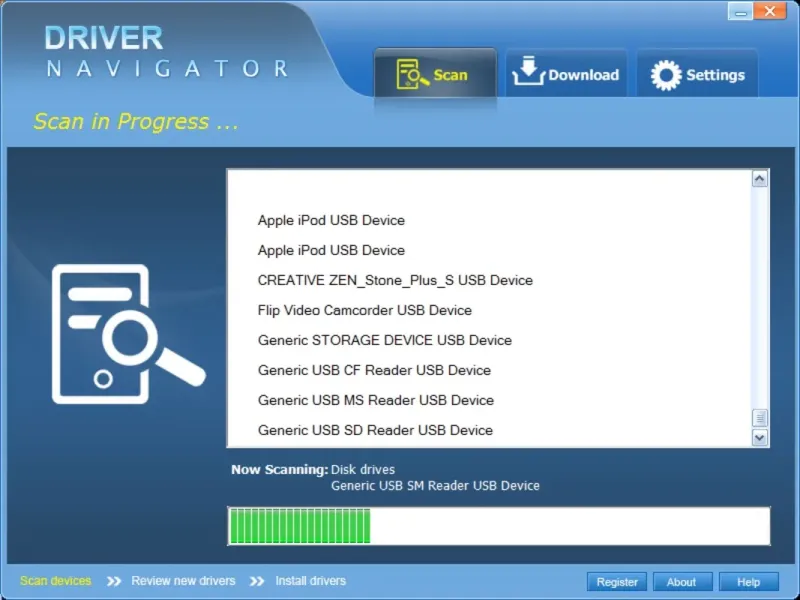This screenshot has height=600, width=800.
Task: Click the device list scrollbar thumb
Action: pyautogui.click(x=760, y=418)
